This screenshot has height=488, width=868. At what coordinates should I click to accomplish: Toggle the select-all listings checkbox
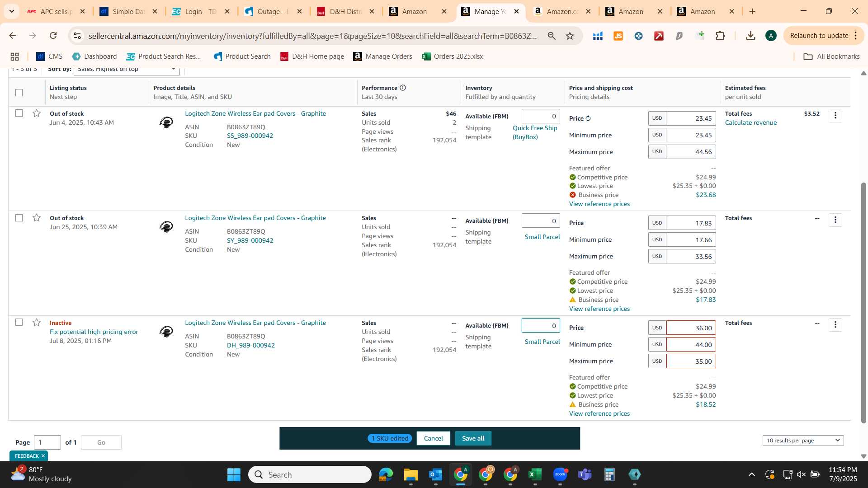tap(19, 93)
